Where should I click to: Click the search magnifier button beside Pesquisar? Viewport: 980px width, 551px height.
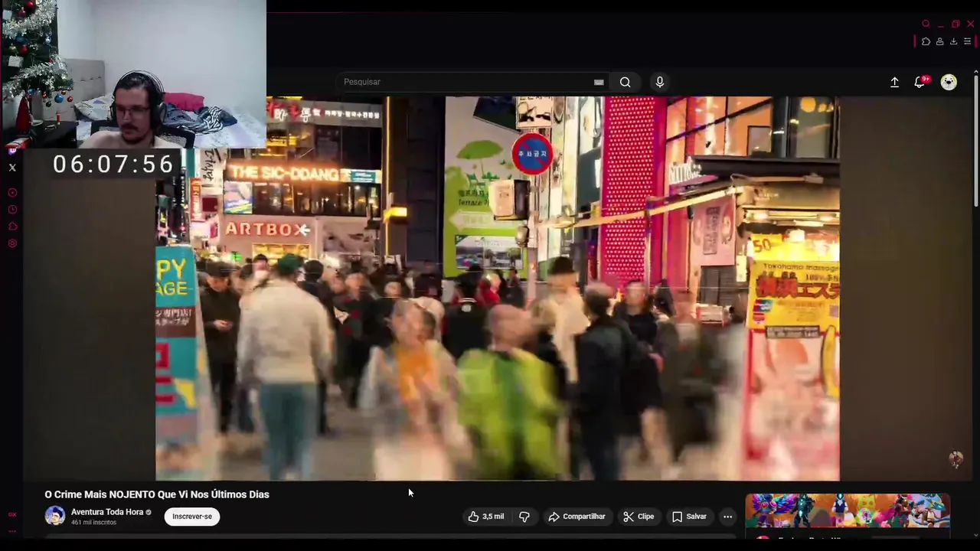click(x=625, y=82)
